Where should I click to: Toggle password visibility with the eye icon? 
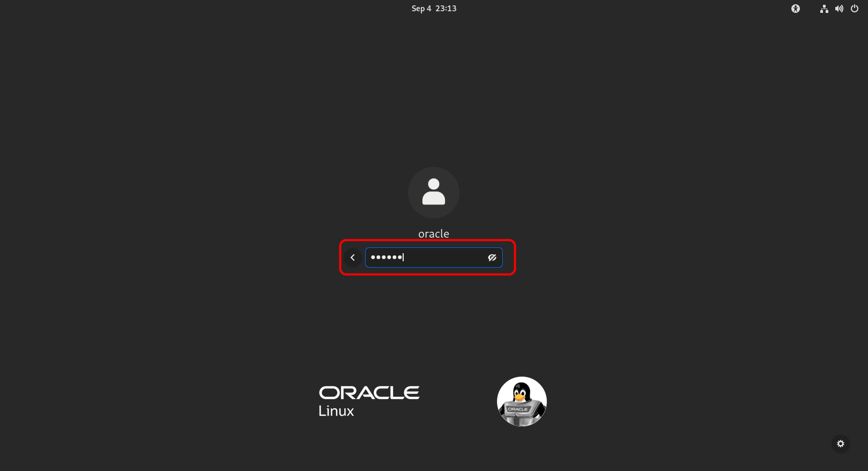tap(492, 257)
